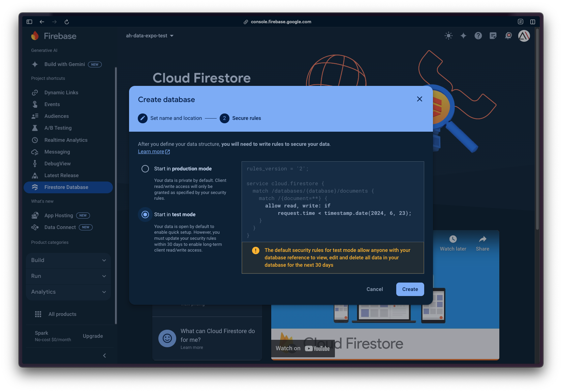The image size is (562, 392).
Task: Click the sidebar scrollbar
Action: (116, 195)
